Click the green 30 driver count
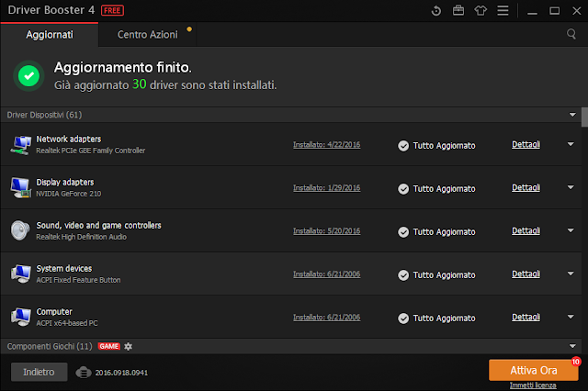Viewport: 588px width, 391px height. pos(139,84)
